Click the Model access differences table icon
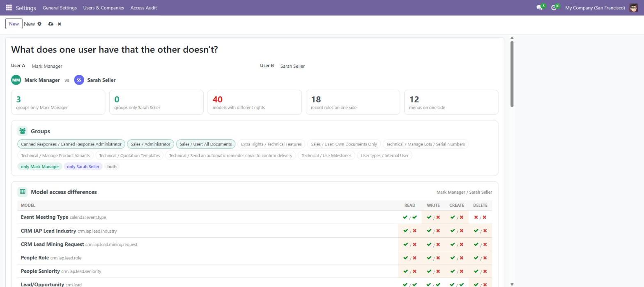 23,192
